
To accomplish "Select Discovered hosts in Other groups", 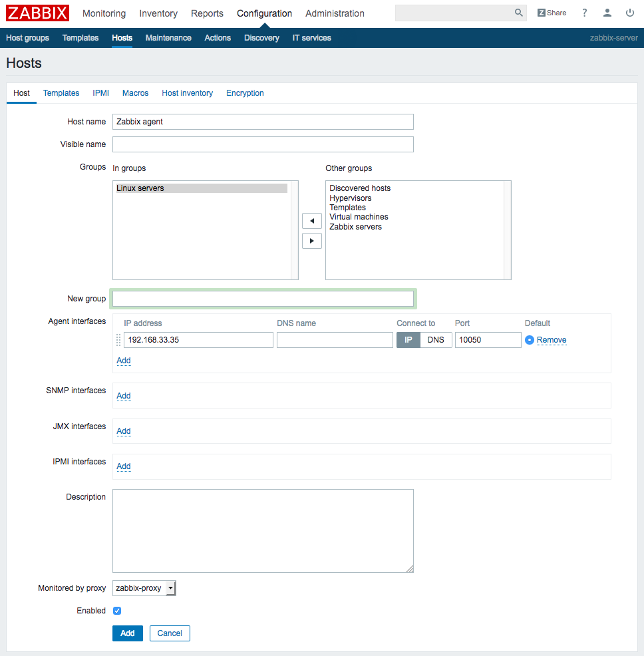I will [360, 188].
